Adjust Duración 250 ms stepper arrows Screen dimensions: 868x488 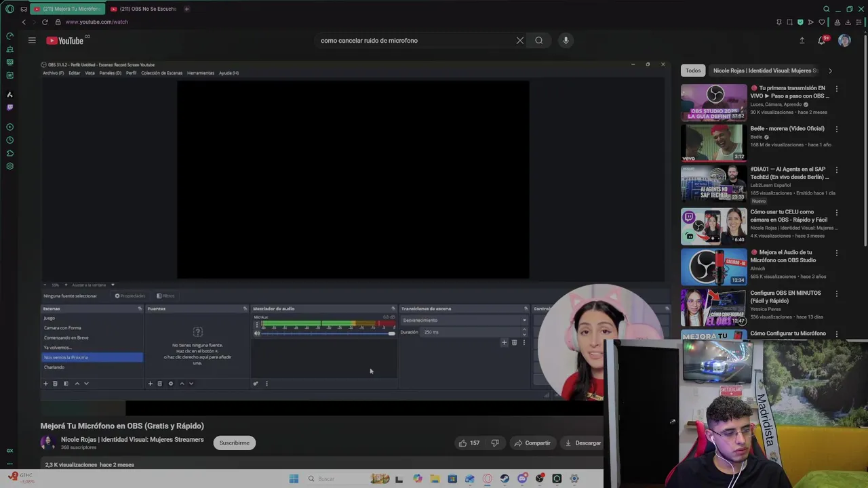point(524,332)
